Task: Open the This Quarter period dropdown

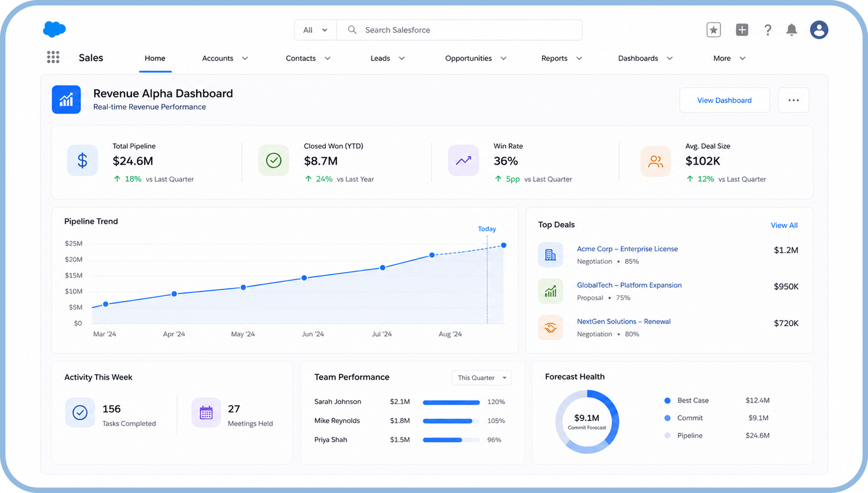Action: 482,378
